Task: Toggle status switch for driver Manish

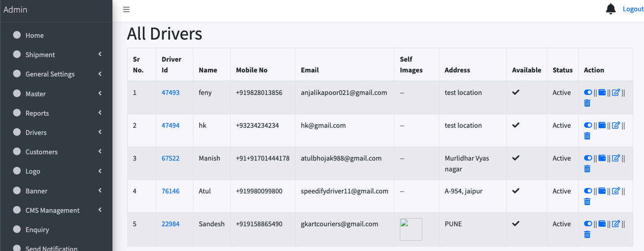Action: tap(588, 158)
